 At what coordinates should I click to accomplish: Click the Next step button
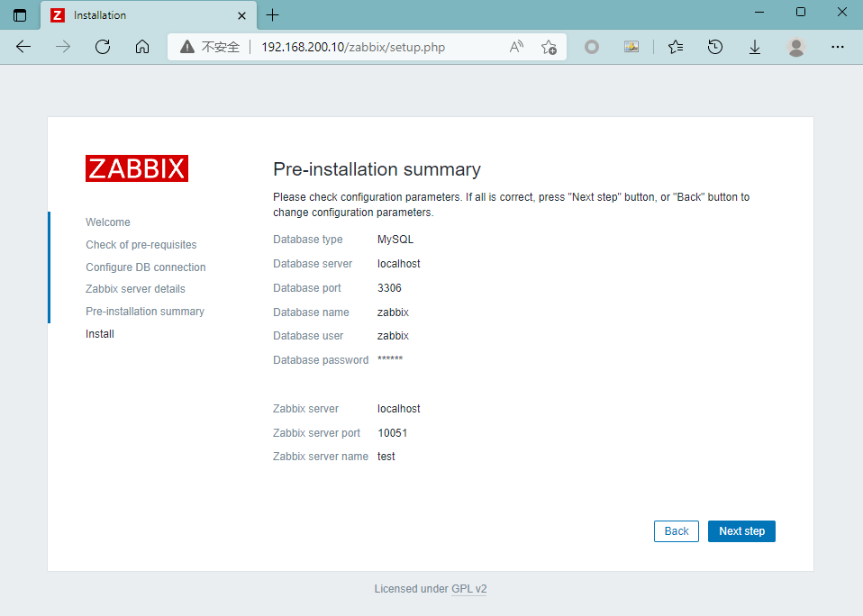click(741, 531)
